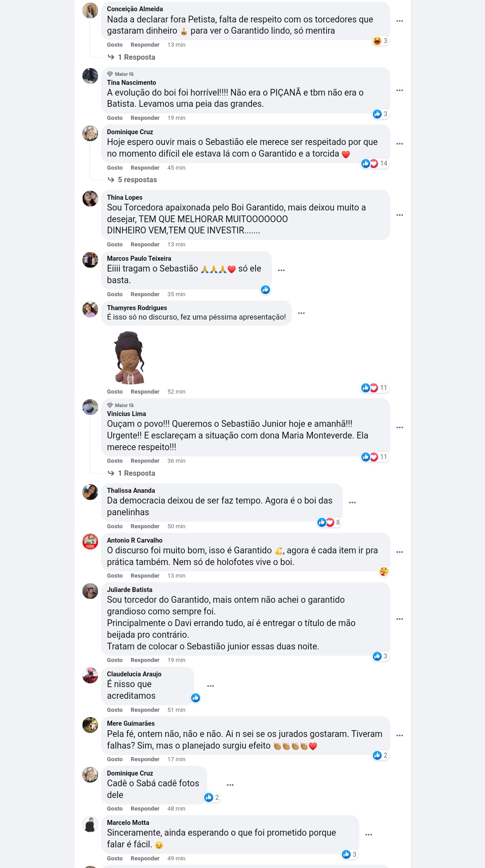Viewport: 485px width, 868px height.
Task: Open like count on Juliarde Batista's comment
Action: (x=380, y=656)
